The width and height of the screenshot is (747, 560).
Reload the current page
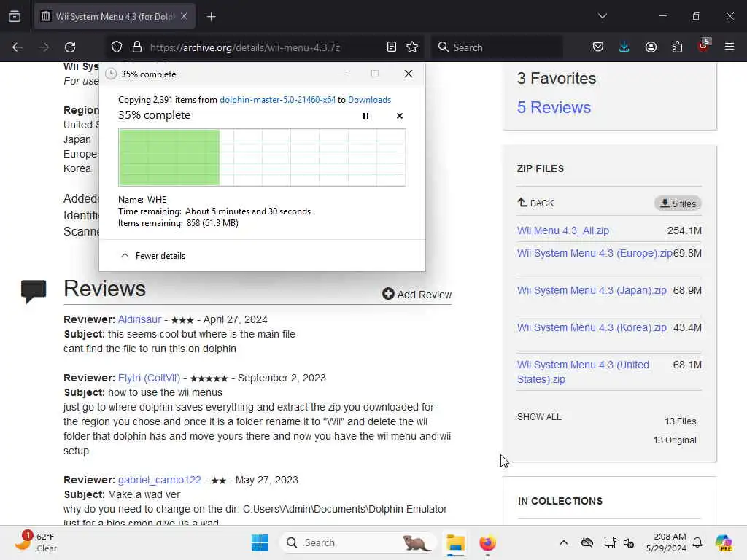[x=70, y=47]
